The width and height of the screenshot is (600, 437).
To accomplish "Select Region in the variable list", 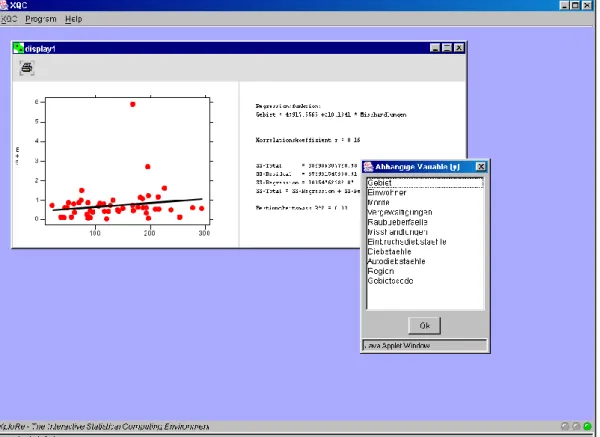I will point(425,271).
